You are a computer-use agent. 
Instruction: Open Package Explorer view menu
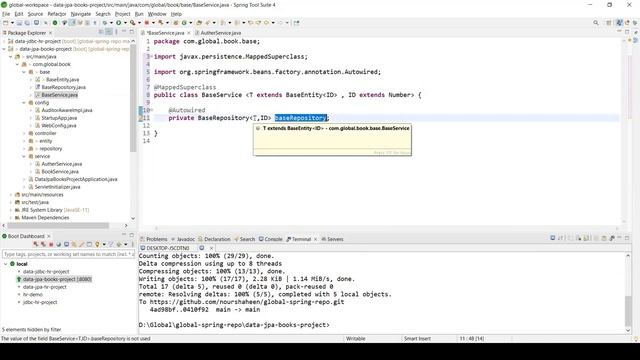tap(116, 32)
